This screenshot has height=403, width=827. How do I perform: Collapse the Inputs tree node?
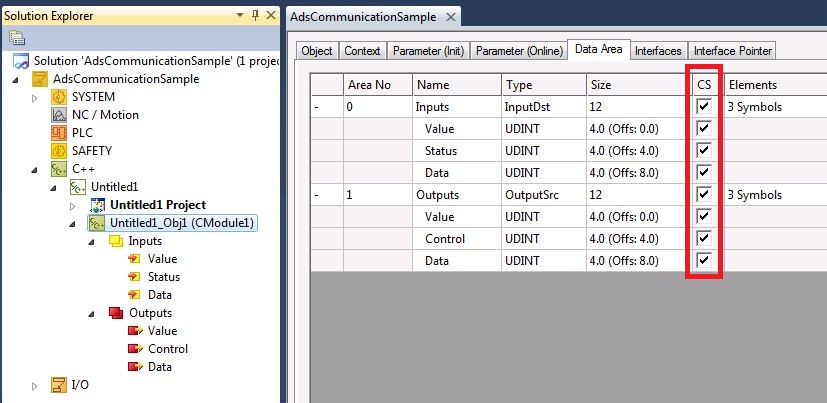[92, 242]
